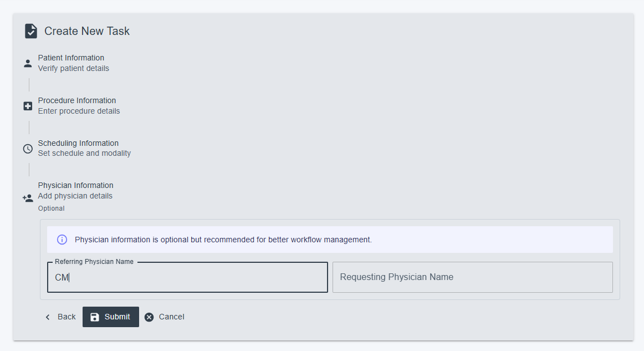Click the Physician Information add-person icon
Screen dimensions: 644x351
tap(28, 198)
